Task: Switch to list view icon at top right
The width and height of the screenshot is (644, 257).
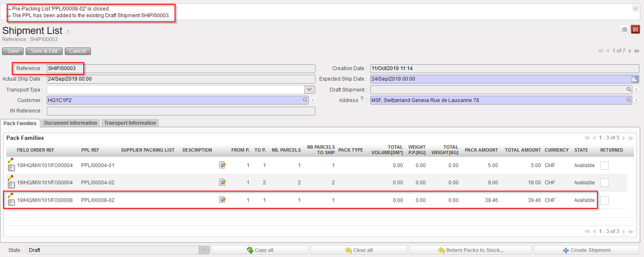Action: [x=624, y=29]
